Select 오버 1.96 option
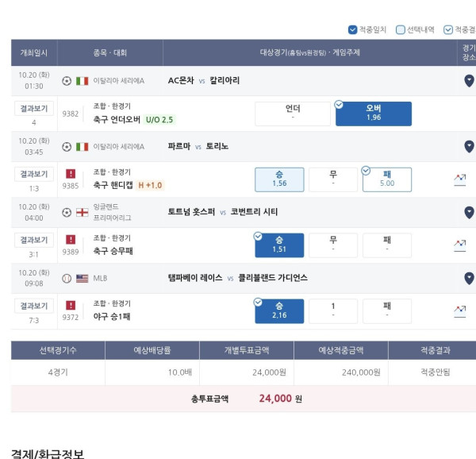The height and width of the screenshot is (459, 476). [x=374, y=114]
